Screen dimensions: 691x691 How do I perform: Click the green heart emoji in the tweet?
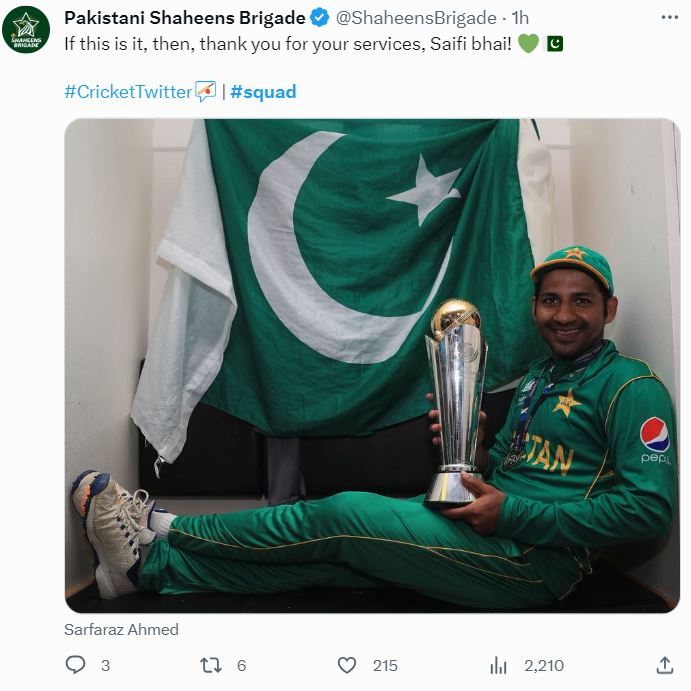tap(528, 44)
